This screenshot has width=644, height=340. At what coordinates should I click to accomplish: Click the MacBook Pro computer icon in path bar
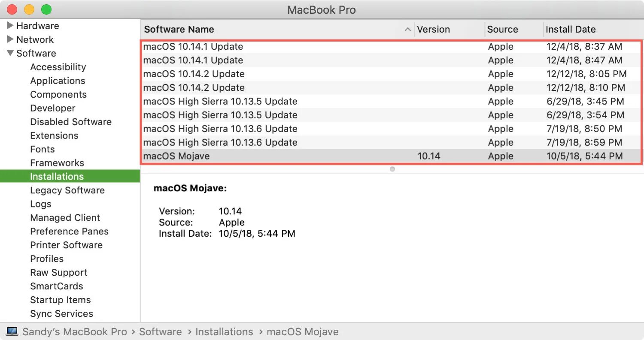click(x=12, y=332)
